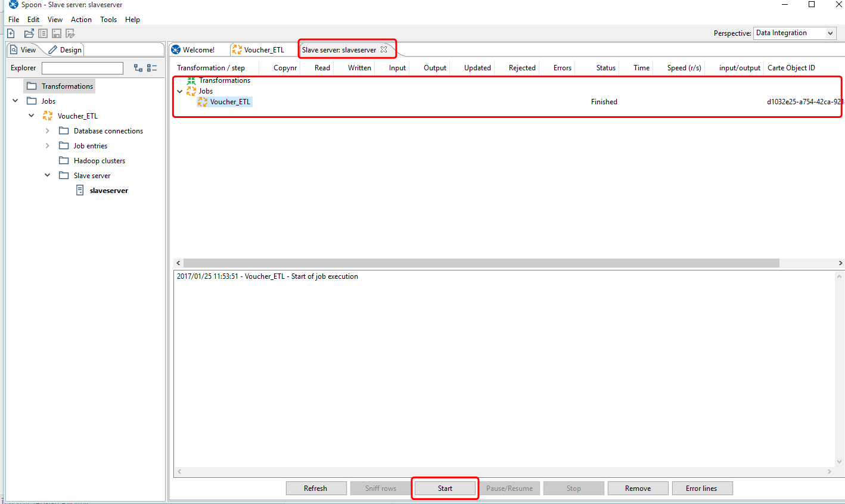Open the View menu
This screenshot has height=504, width=845.
pos(55,20)
